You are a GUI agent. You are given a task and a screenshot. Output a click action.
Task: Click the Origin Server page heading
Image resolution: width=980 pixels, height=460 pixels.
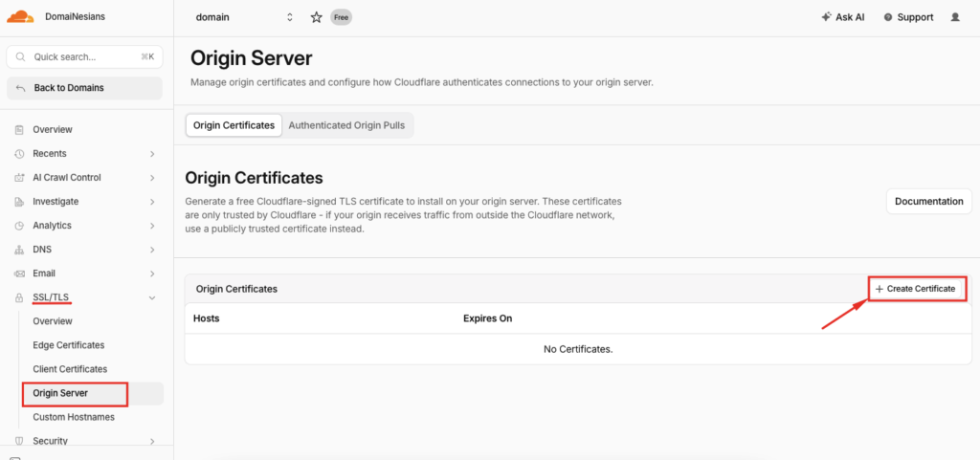click(x=252, y=58)
